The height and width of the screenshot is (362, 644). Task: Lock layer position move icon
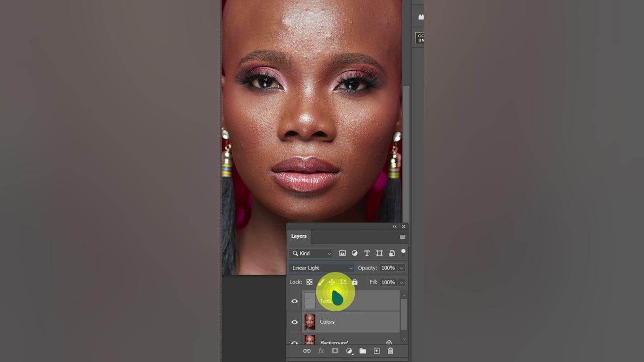point(332,282)
